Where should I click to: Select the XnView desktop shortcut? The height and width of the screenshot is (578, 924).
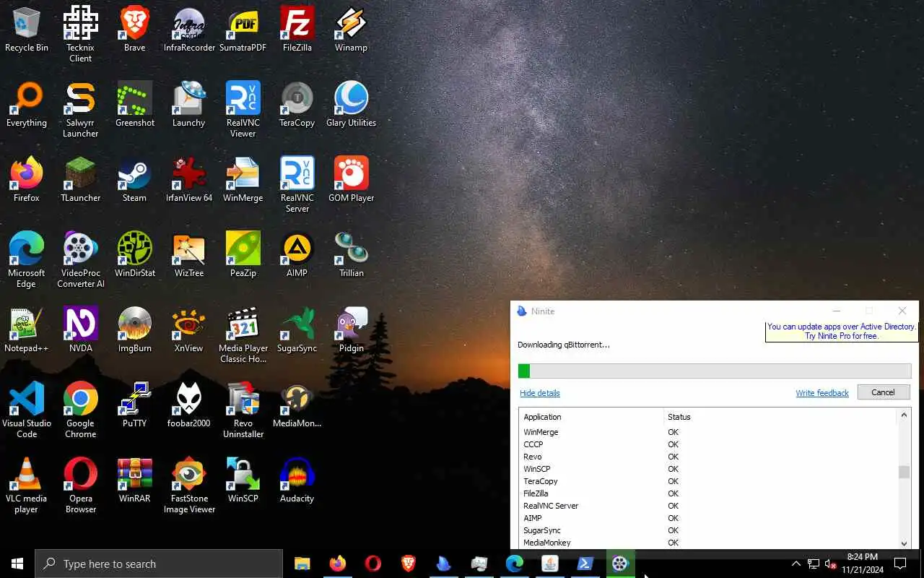pyautogui.click(x=189, y=331)
